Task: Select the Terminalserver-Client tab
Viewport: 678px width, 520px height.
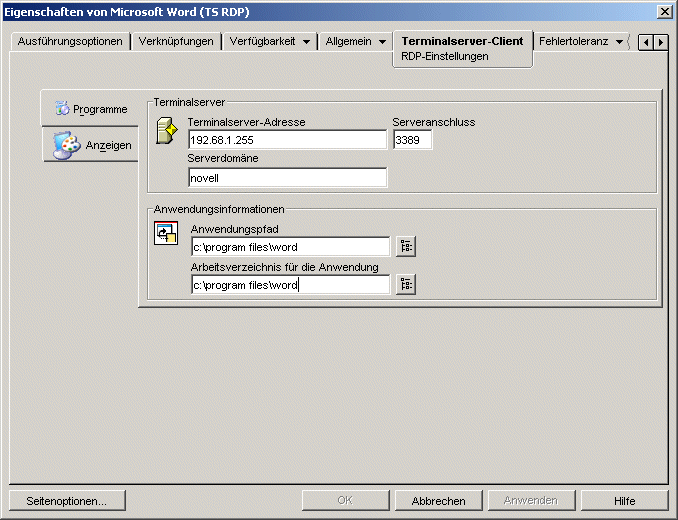Action: [x=462, y=41]
